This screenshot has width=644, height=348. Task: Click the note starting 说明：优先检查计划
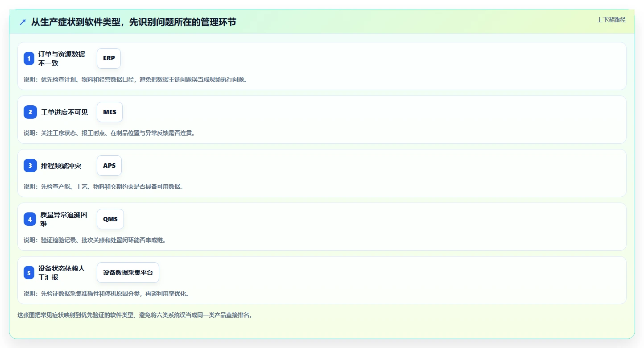[135, 79]
